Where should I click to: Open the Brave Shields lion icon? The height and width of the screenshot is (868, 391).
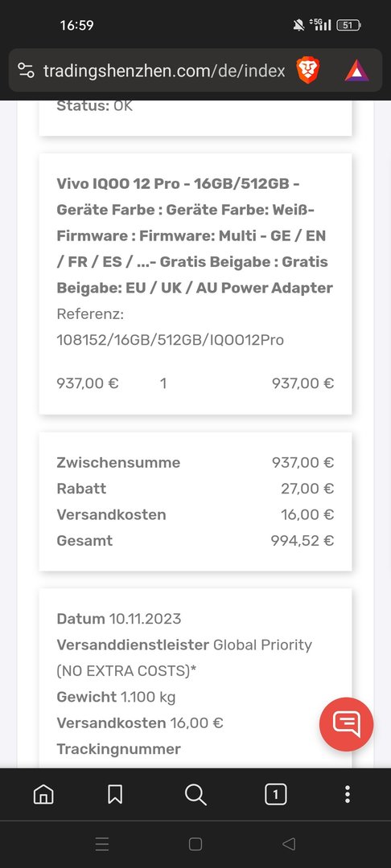[x=308, y=70]
